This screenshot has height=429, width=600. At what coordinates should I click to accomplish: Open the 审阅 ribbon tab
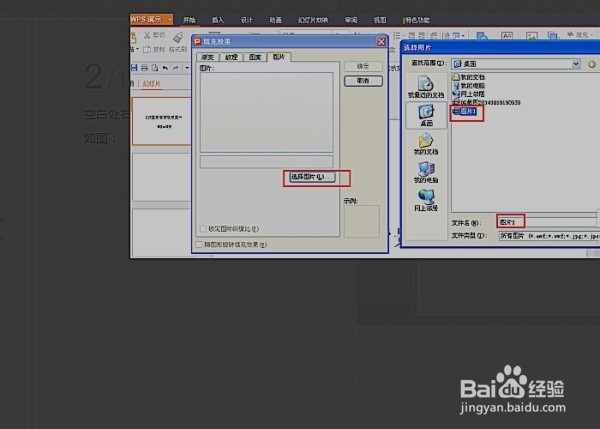(x=351, y=20)
